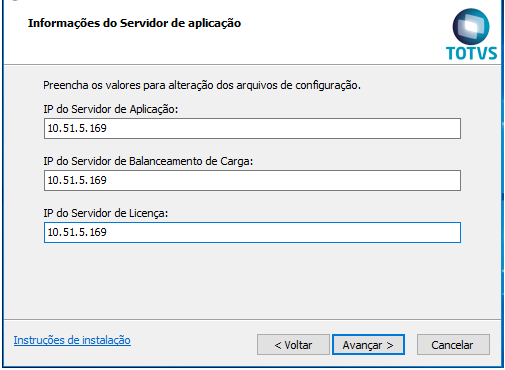Click the 'IP do Servidor de Licença:' label

[x=106, y=213]
